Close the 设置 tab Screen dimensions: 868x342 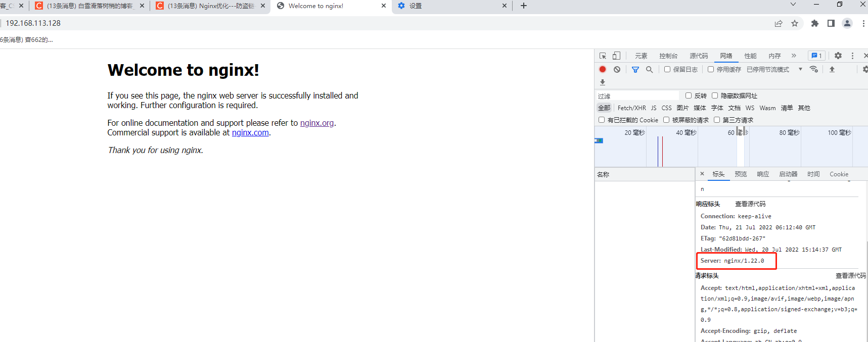click(505, 6)
